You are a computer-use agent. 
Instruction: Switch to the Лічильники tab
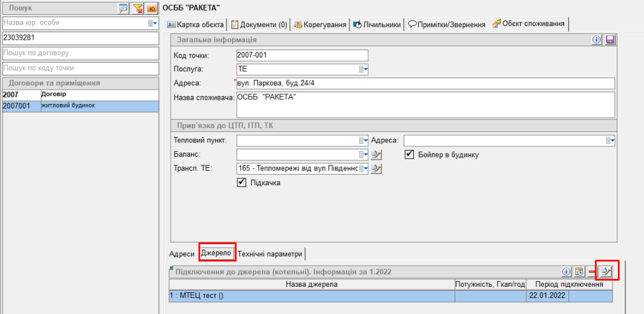pos(377,25)
